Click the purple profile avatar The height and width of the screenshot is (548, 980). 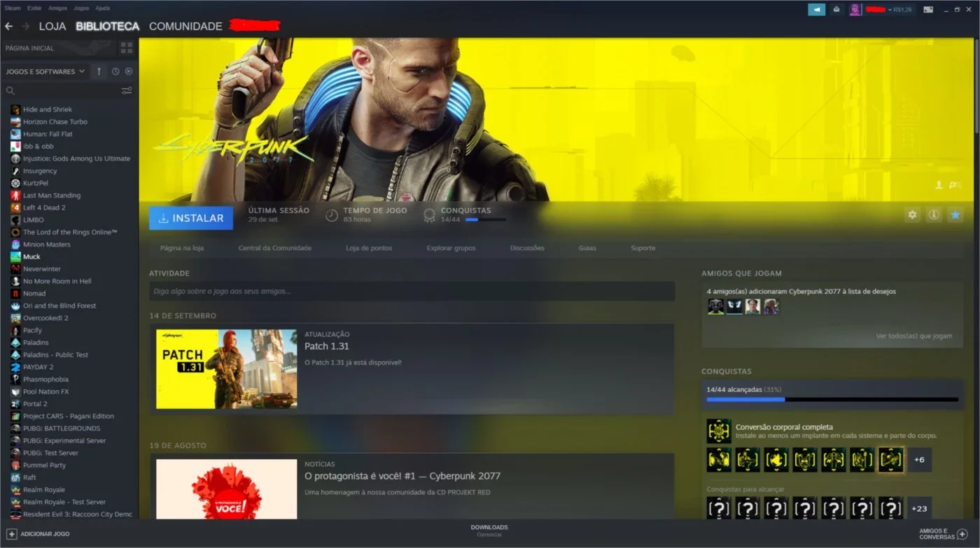(x=855, y=10)
